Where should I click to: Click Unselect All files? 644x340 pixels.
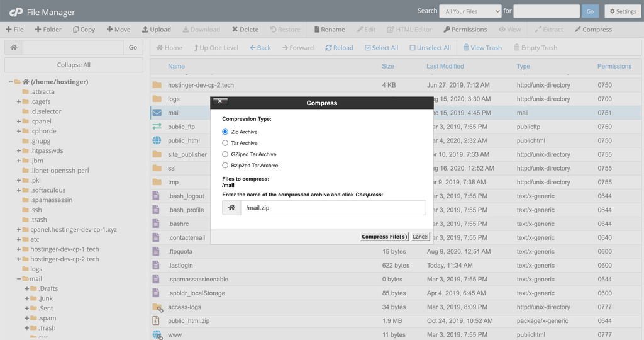[x=430, y=48]
